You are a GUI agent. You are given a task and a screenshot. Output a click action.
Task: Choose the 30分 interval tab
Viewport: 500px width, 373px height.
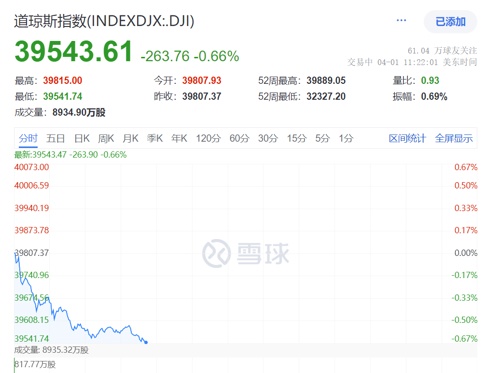coord(268,138)
